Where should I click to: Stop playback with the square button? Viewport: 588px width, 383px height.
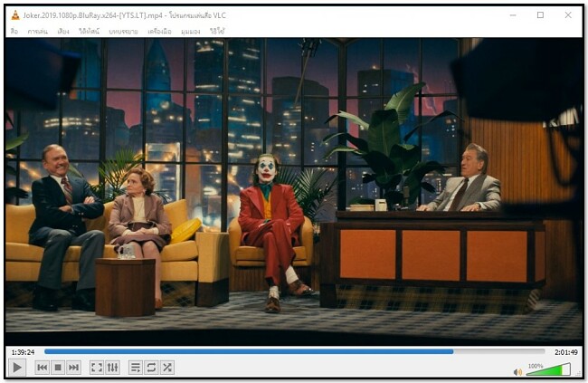pyautogui.click(x=58, y=368)
